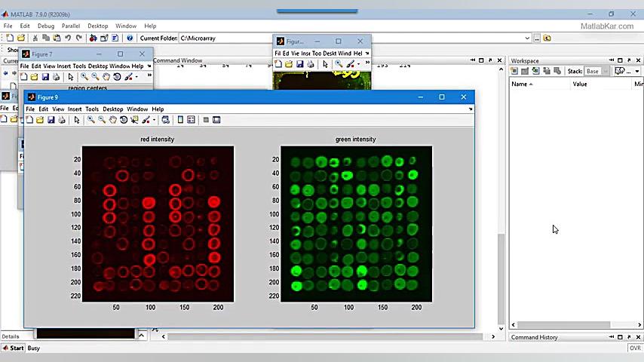This screenshot has width=644, height=362.
Task: Select Pan hand tool in Figure 9
Action: (112, 120)
